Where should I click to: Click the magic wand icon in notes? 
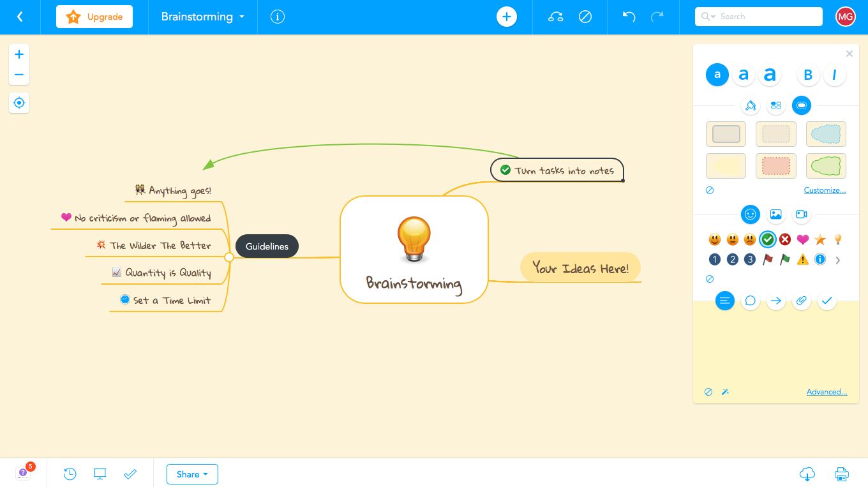726,392
